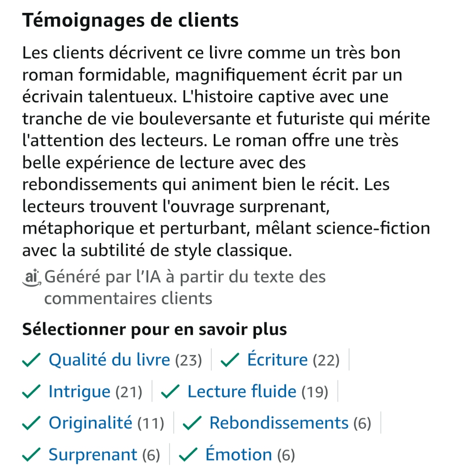
Task: Tap the checkmark icon before Intrigue
Action: coord(31,392)
